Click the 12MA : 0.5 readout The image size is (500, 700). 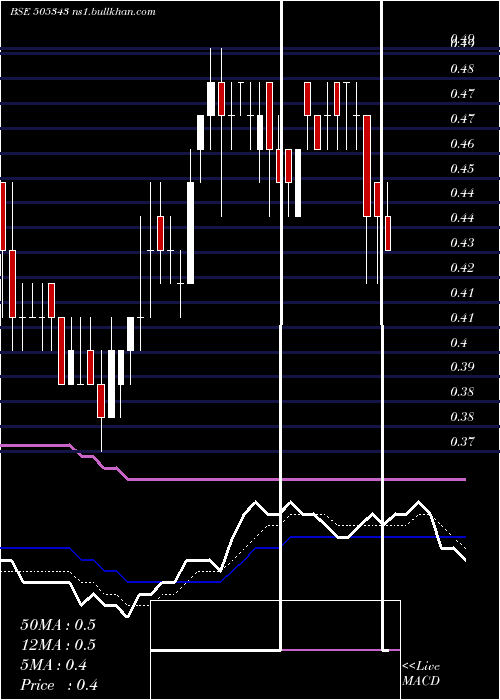pos(58,645)
